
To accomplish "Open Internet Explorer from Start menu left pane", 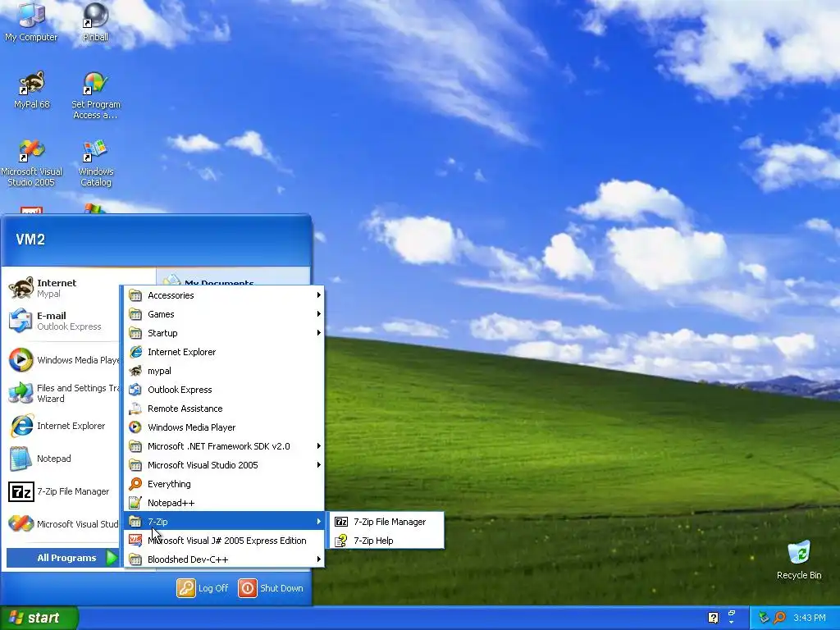I will click(x=63, y=426).
